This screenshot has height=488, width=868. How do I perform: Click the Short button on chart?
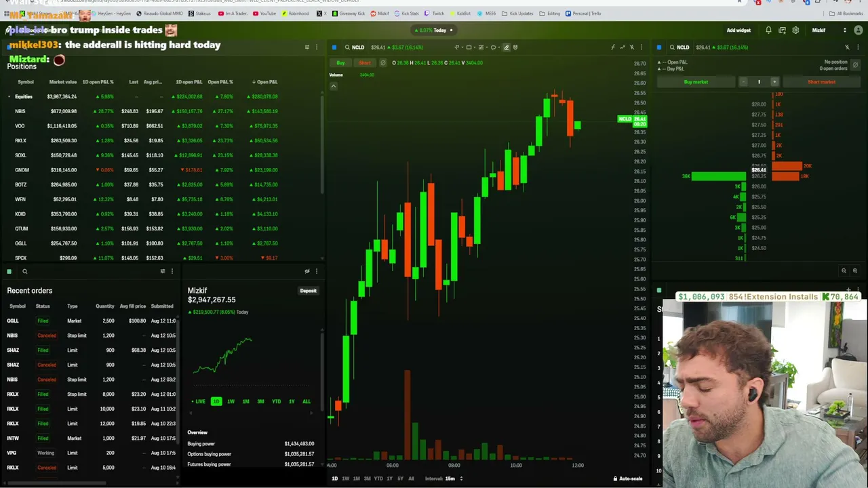coord(364,63)
